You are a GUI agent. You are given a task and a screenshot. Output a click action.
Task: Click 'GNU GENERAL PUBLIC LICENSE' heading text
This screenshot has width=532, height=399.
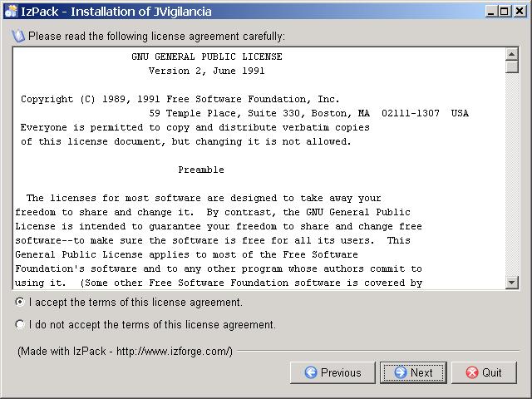point(207,57)
